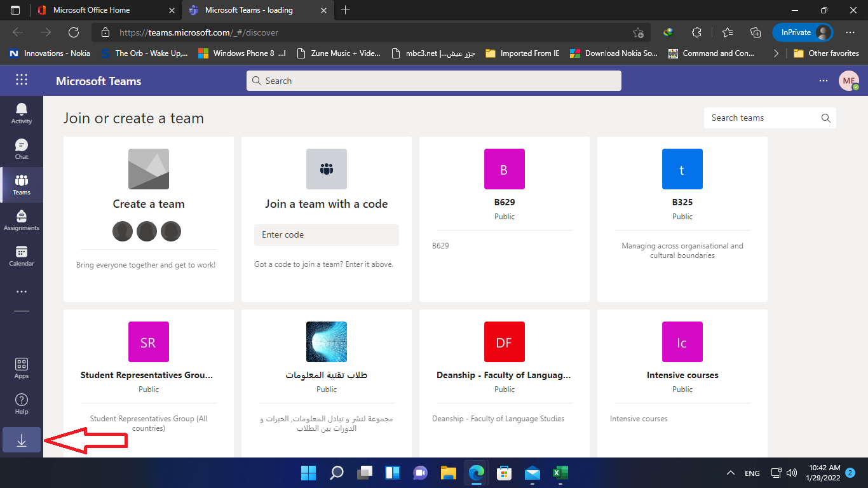868x488 pixels.
Task: Open taskbar Search magnifier
Action: click(337, 473)
